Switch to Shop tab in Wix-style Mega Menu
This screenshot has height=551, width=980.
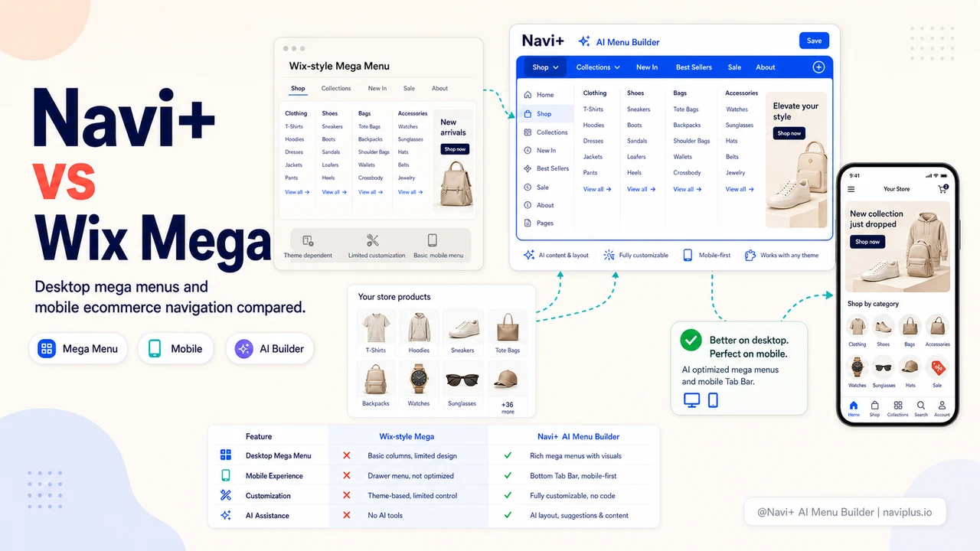[x=298, y=89]
